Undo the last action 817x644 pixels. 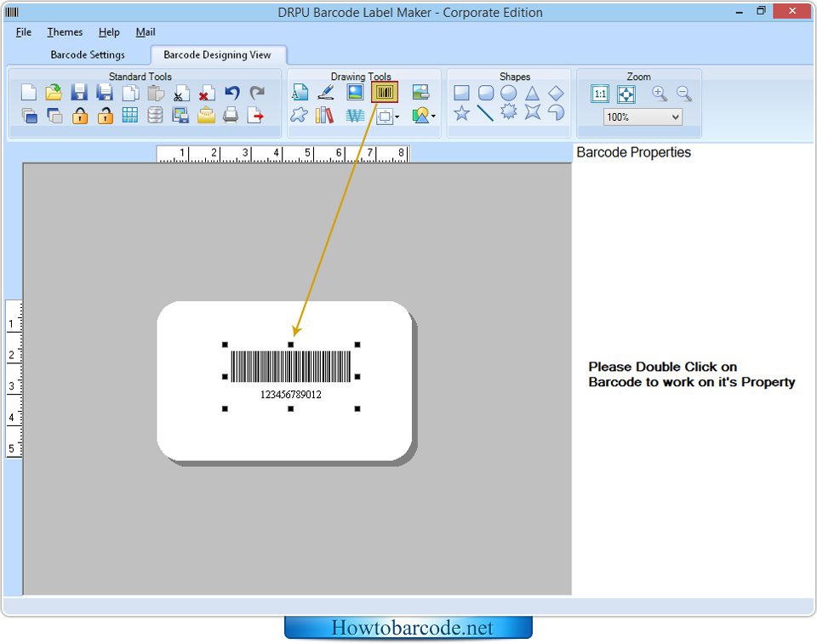[231, 93]
